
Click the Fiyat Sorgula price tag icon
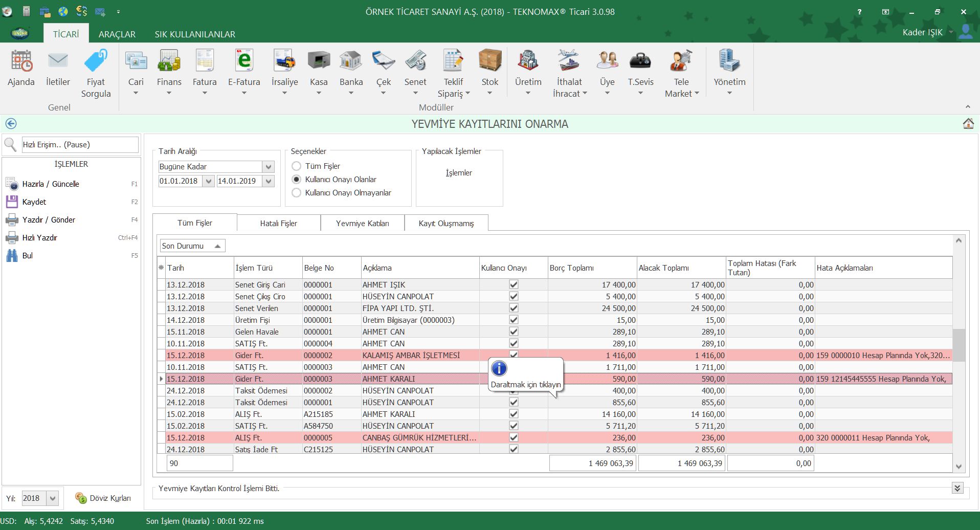pos(96,61)
